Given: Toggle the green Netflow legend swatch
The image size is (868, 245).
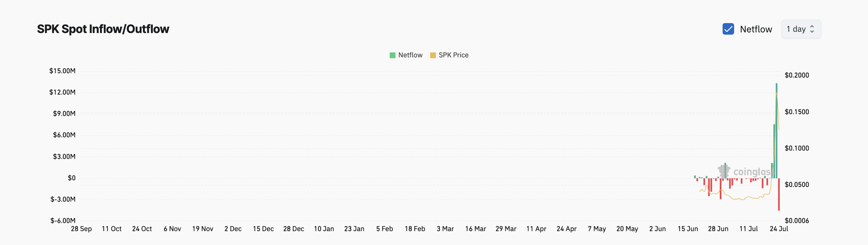Looking at the screenshot, I should point(392,55).
